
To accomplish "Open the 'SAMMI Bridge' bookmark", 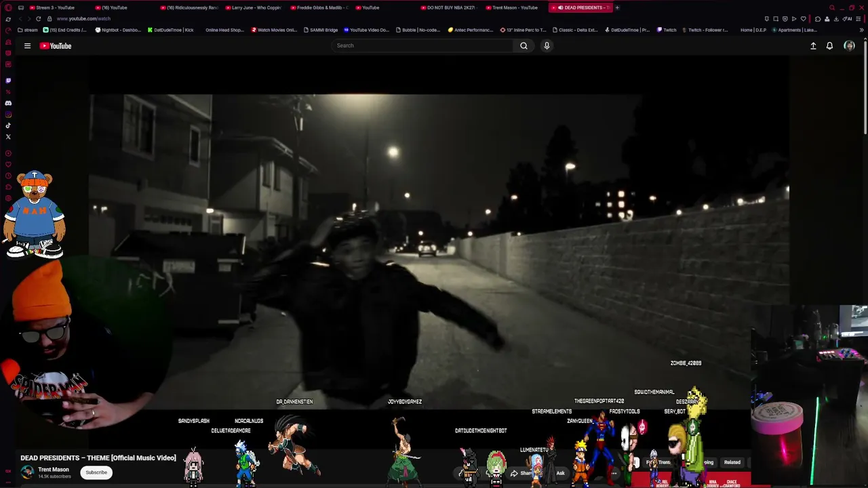I will (x=321, y=30).
